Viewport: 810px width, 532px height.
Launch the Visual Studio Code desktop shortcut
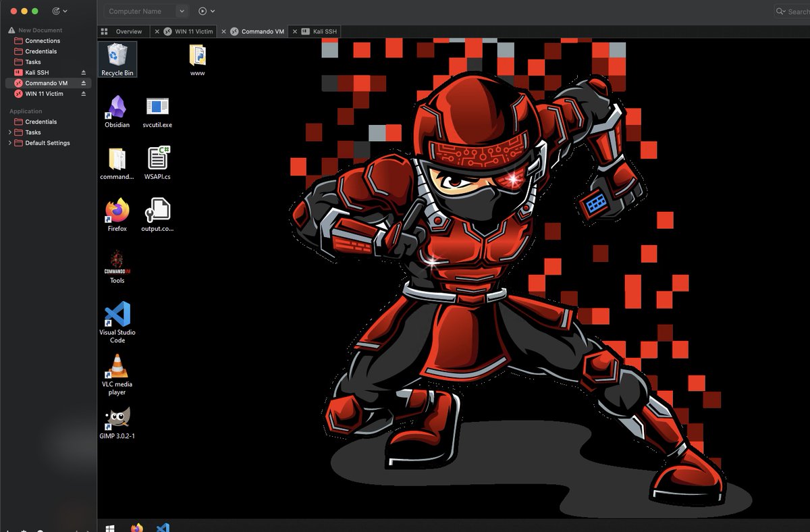(x=117, y=322)
